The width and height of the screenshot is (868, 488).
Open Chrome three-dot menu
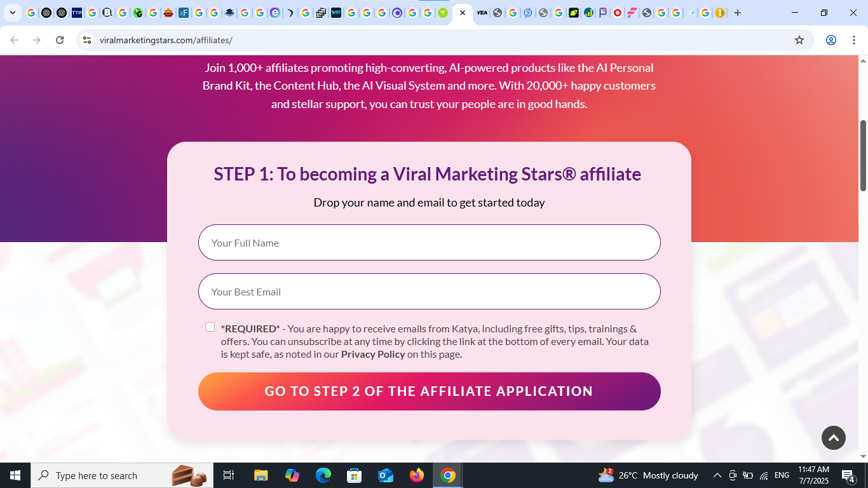pyautogui.click(x=854, y=40)
